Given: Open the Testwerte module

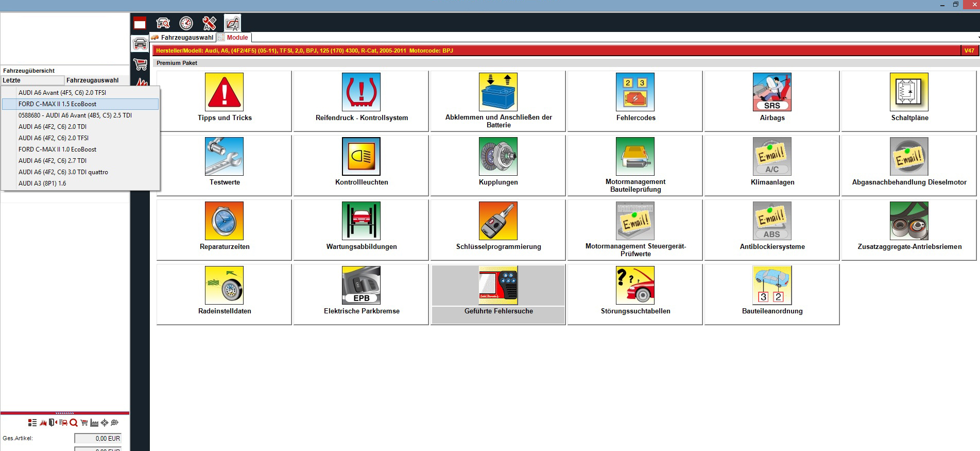Looking at the screenshot, I should (x=224, y=165).
